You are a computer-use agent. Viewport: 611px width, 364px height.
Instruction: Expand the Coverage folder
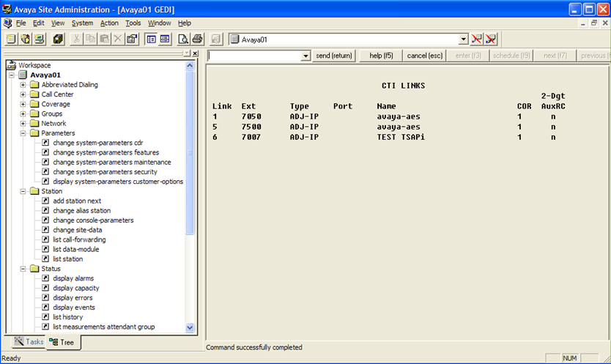[23, 104]
